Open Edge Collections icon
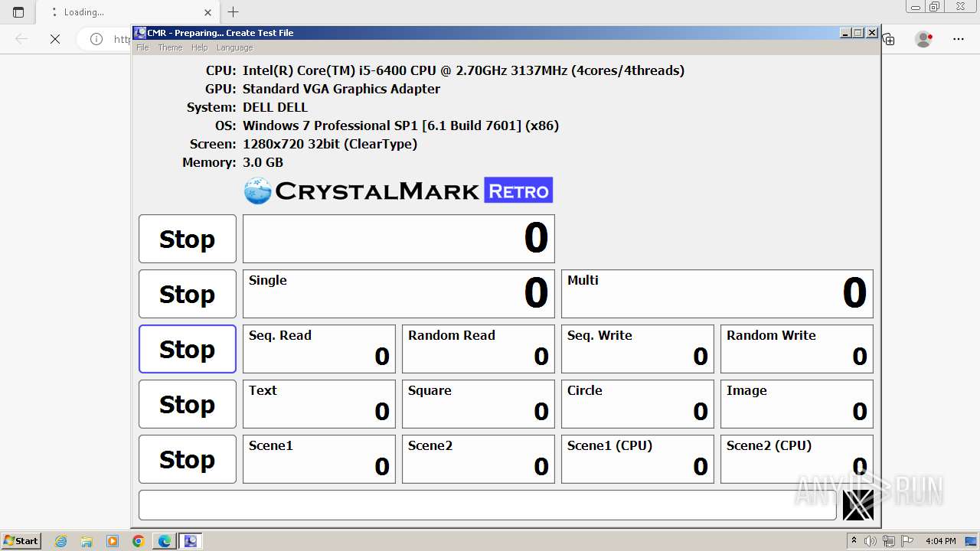Viewport: 980px width, 551px height. (x=889, y=39)
